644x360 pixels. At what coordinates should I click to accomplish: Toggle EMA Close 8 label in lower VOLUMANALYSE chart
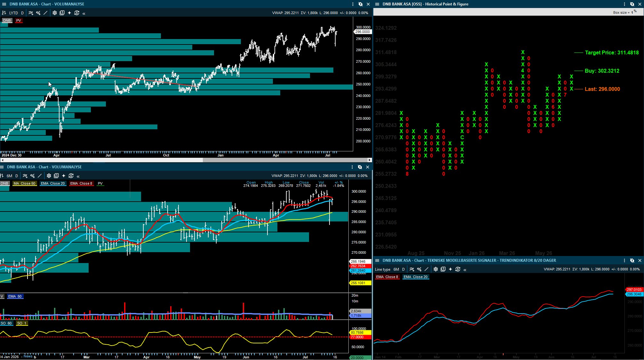point(81,183)
